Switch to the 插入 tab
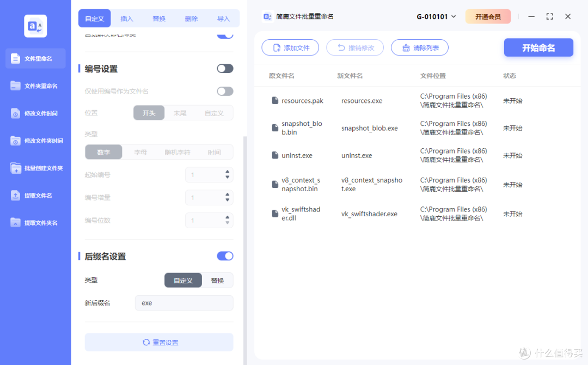 [127, 19]
